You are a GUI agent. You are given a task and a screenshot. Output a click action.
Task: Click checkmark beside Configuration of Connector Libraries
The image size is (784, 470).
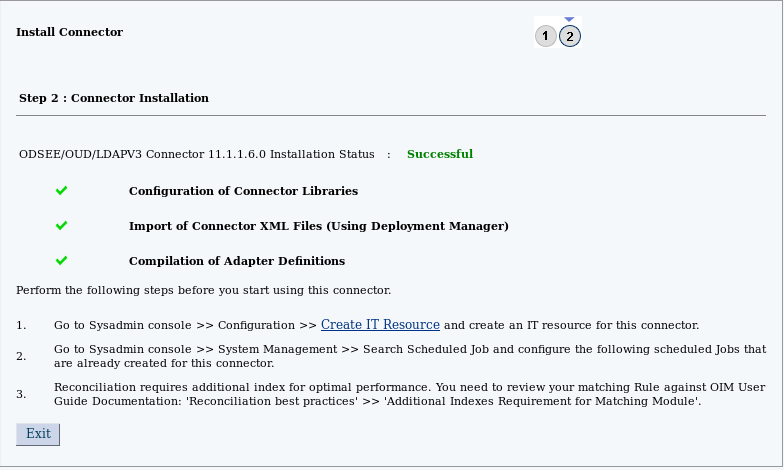pyautogui.click(x=62, y=190)
